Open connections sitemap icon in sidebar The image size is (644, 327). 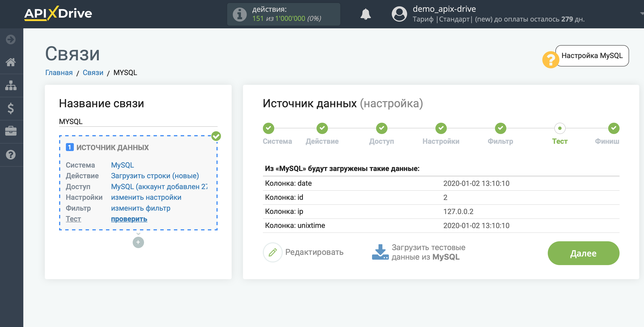pos(11,85)
